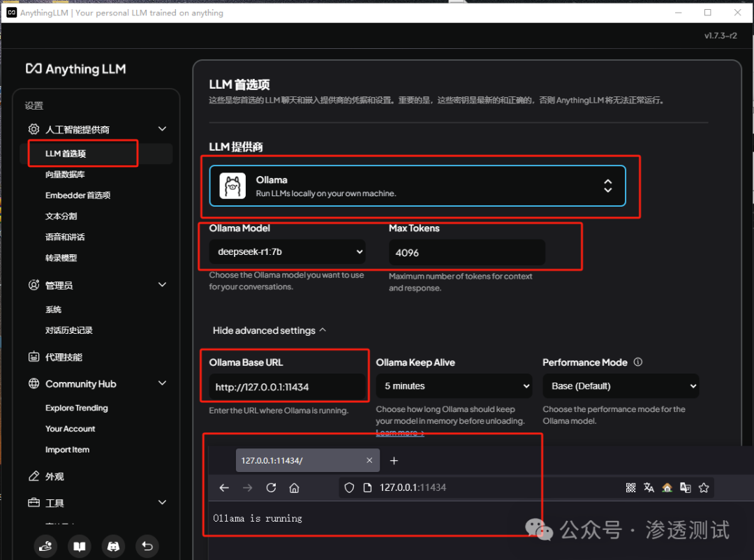754x560 pixels.
Task: Collapse the 人工智能提供商 section chevron
Action: click(x=163, y=129)
